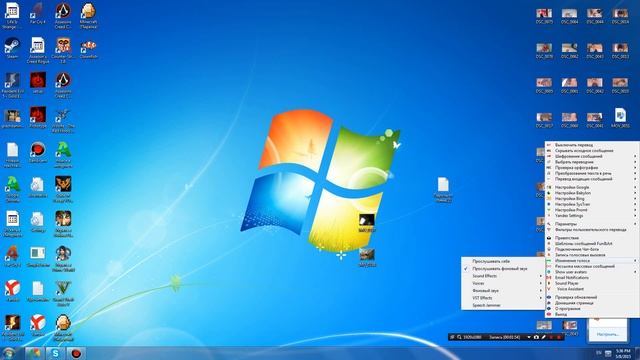Open Yandex Settings menu entry
Image resolution: width=640 pixels, height=360 pixels.
(592, 216)
